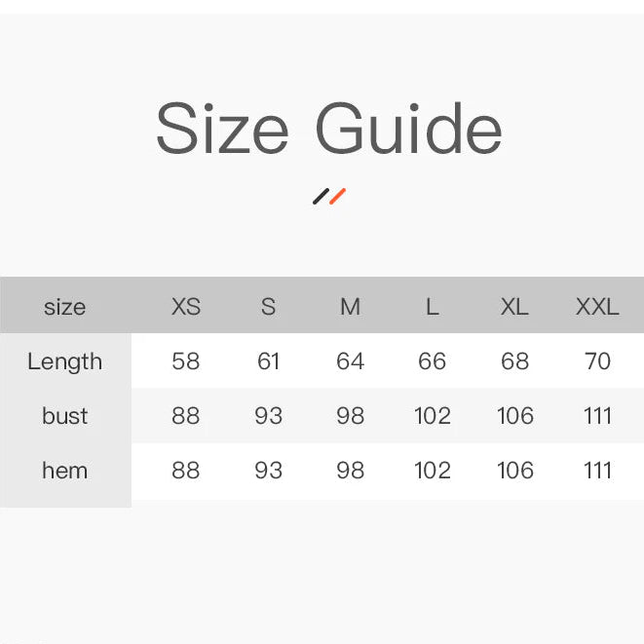Select the S column header
The height and width of the screenshot is (644, 644).
(x=268, y=307)
